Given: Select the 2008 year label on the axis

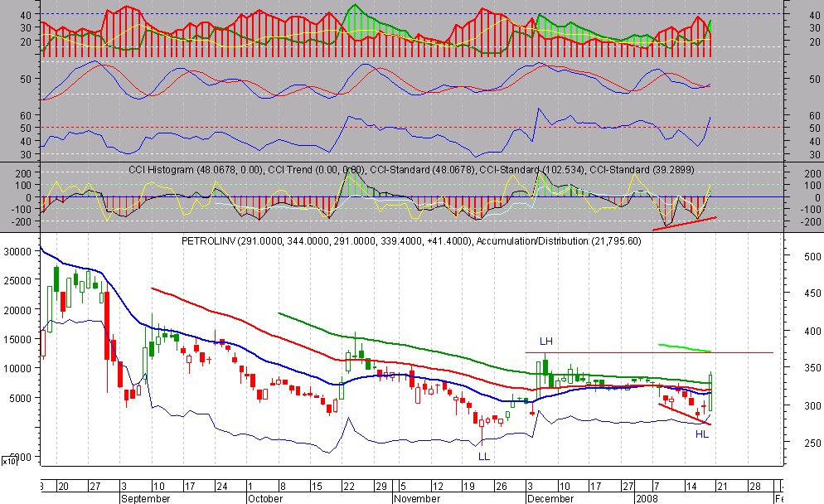Looking at the screenshot, I should tap(646, 499).
